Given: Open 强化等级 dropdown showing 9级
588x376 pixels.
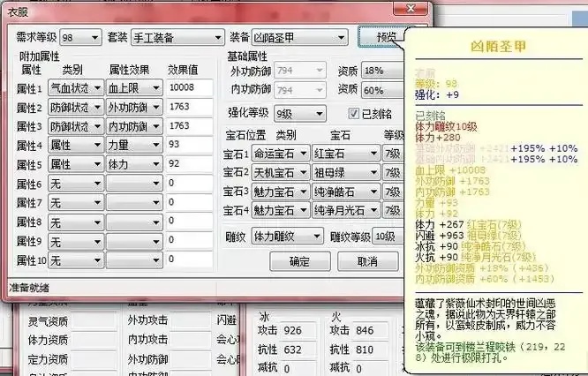Looking at the screenshot, I should [x=300, y=113].
